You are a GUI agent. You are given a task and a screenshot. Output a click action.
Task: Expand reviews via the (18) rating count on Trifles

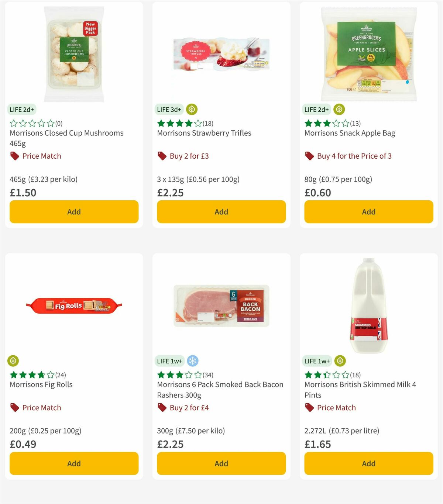[x=208, y=124]
